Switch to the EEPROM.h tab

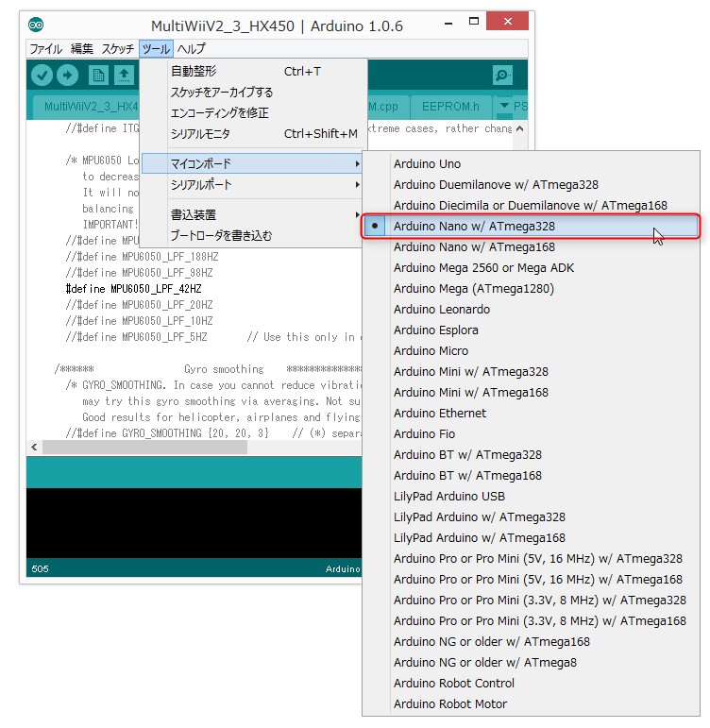point(451,107)
